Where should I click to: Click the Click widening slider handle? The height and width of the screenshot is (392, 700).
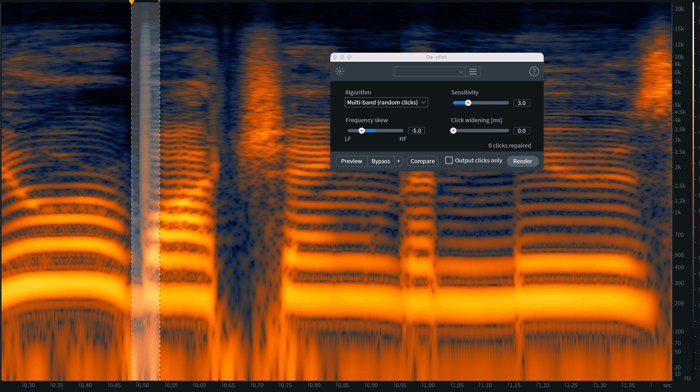click(x=453, y=131)
